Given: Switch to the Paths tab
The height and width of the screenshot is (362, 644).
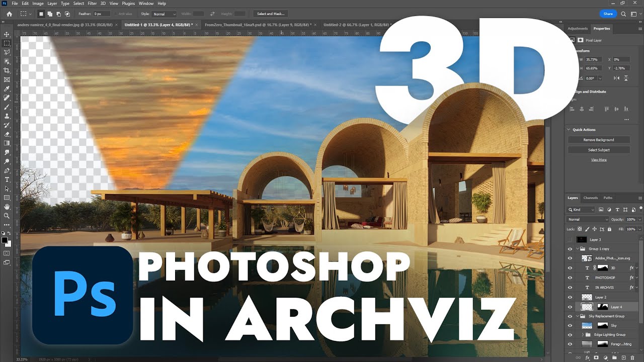Looking at the screenshot, I should [x=608, y=198].
